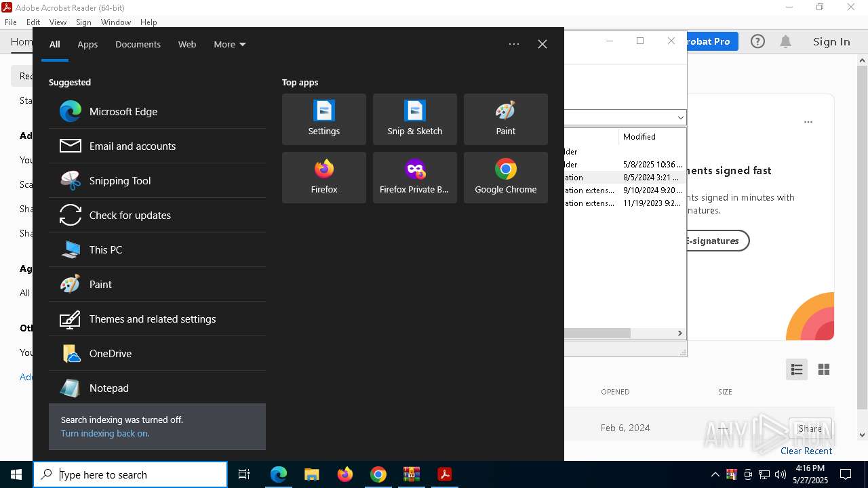Launch Firefox Private Browsing tile
This screenshot has width=868, height=488.
tap(415, 178)
